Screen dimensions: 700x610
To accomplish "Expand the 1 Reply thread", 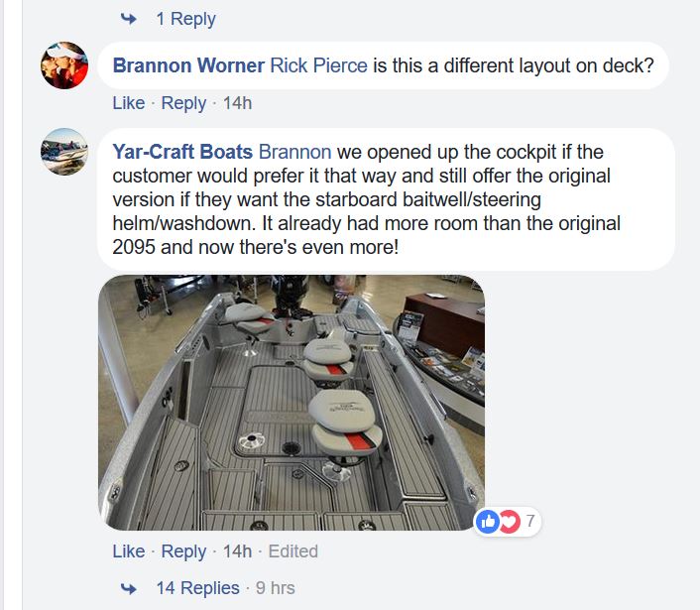I will 185,19.
